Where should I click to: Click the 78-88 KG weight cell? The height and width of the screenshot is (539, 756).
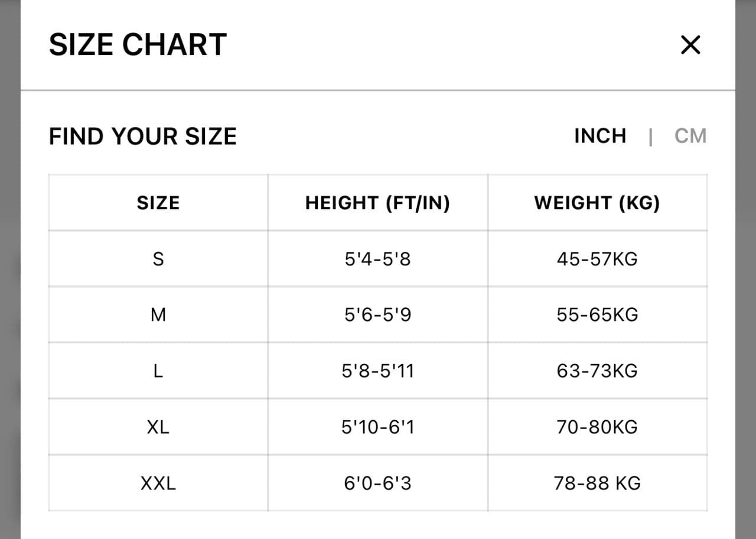597,483
